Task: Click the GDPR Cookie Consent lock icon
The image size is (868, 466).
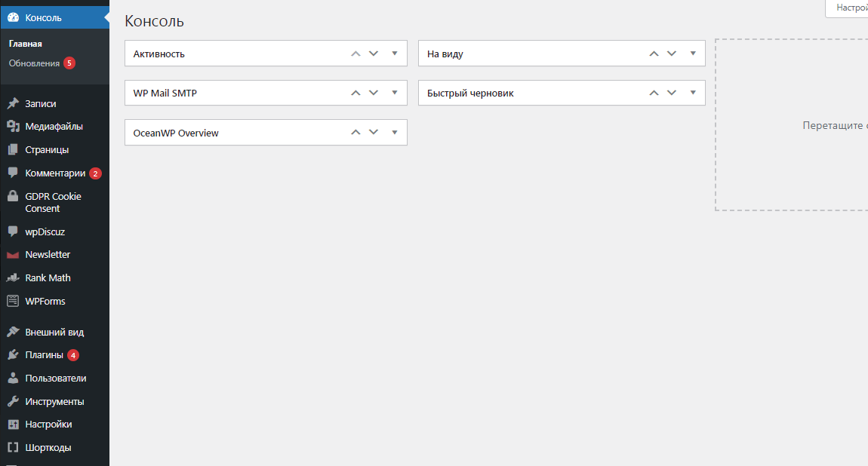Action: pyautogui.click(x=13, y=197)
